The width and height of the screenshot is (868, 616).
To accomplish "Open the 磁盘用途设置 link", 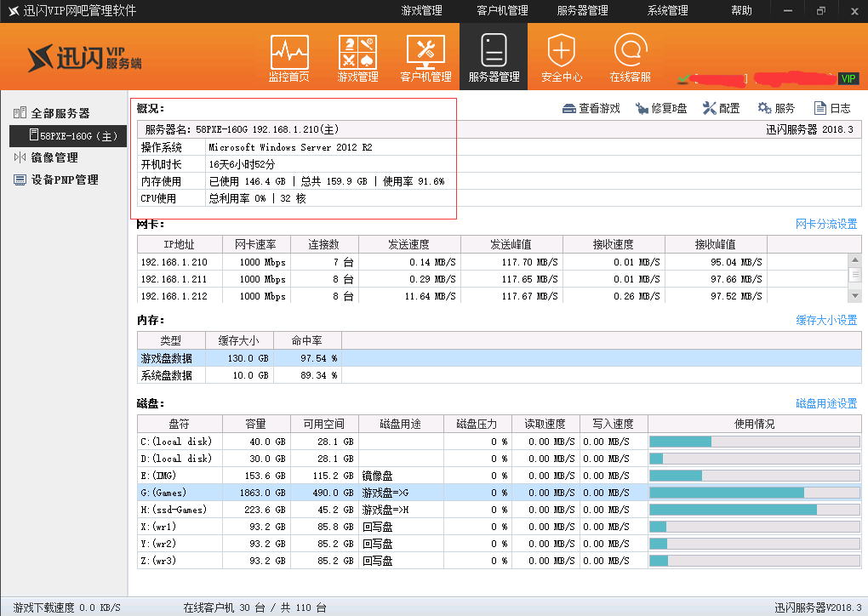I will click(826, 404).
